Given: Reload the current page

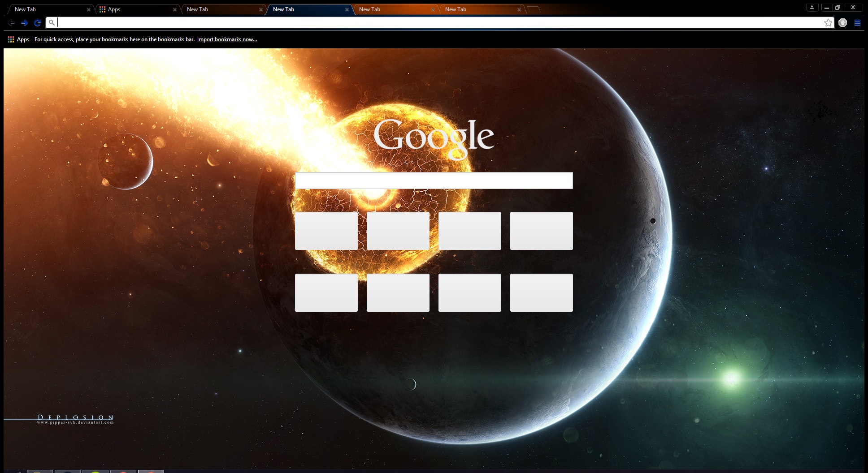Looking at the screenshot, I should click(x=38, y=23).
